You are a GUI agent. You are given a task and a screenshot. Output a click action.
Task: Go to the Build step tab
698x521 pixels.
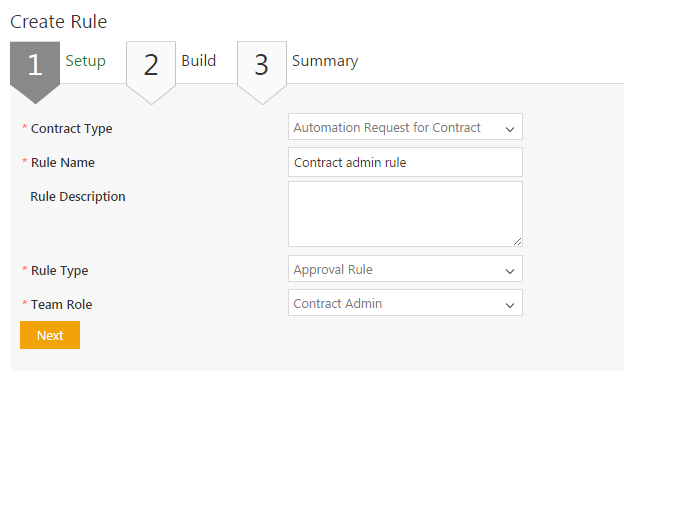coord(199,61)
